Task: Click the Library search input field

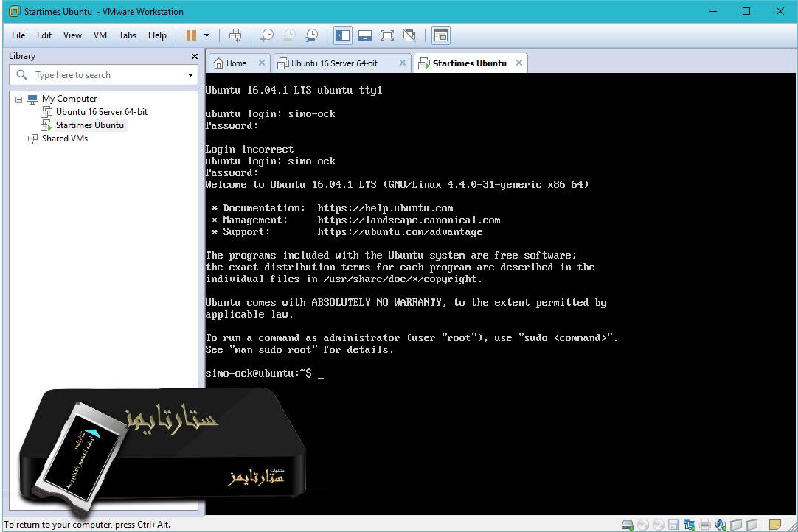Action: 103,74
